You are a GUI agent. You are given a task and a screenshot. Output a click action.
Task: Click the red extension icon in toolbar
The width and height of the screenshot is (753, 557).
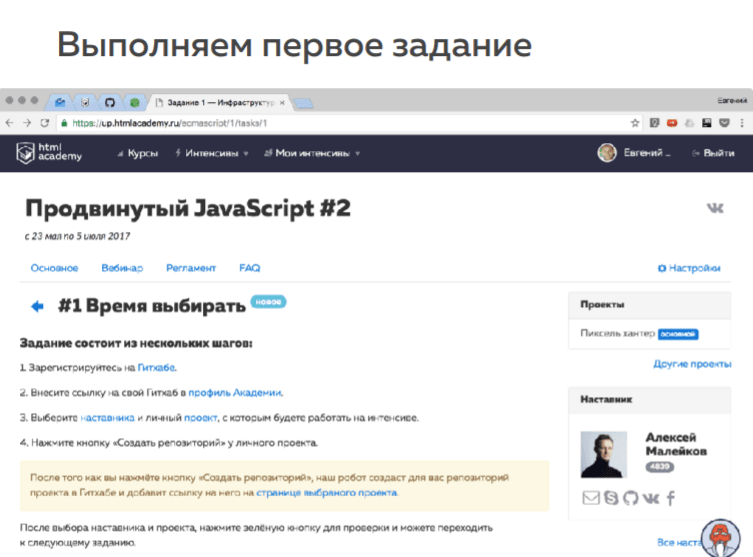(672, 123)
